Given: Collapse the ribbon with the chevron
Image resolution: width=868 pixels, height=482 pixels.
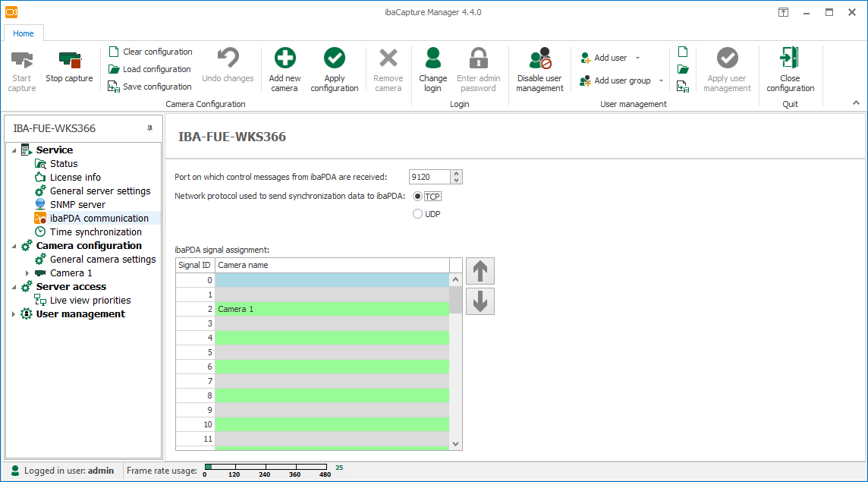Looking at the screenshot, I should tap(856, 102).
